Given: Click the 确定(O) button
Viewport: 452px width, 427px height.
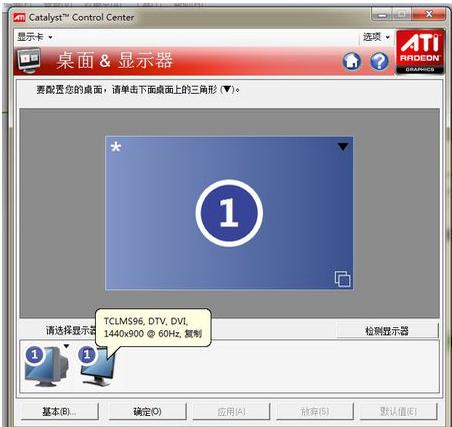Looking at the screenshot, I should pos(147,412).
